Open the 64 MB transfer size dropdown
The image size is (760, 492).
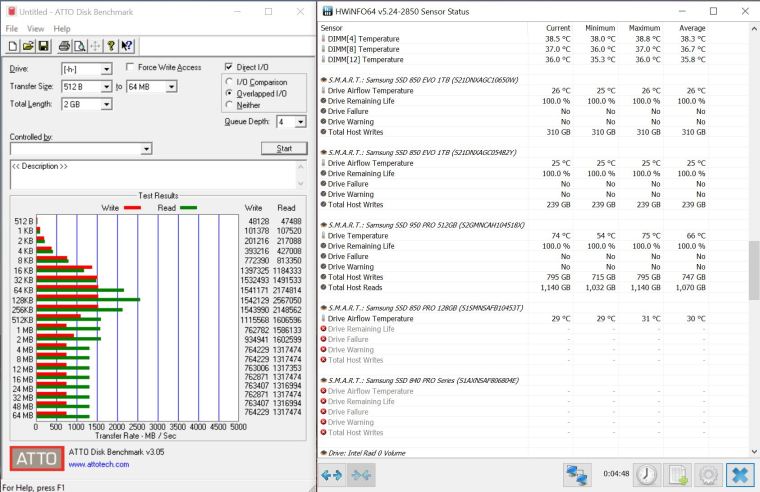point(171,87)
